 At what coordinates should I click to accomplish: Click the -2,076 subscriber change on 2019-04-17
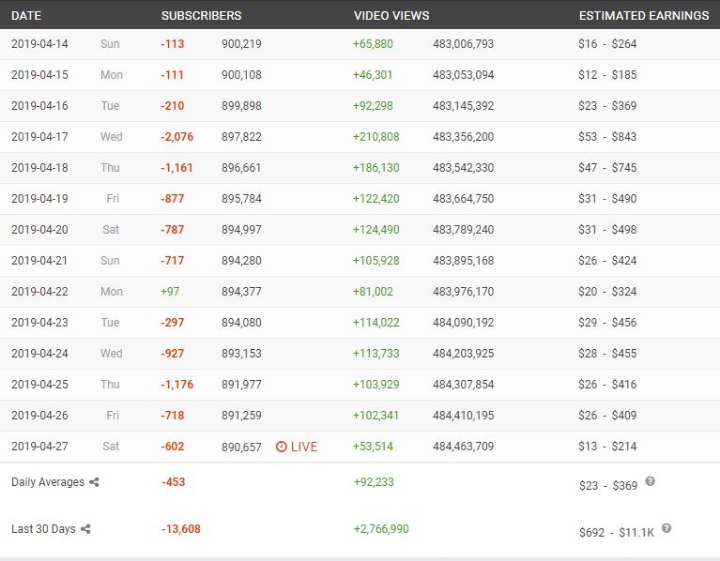tap(178, 137)
